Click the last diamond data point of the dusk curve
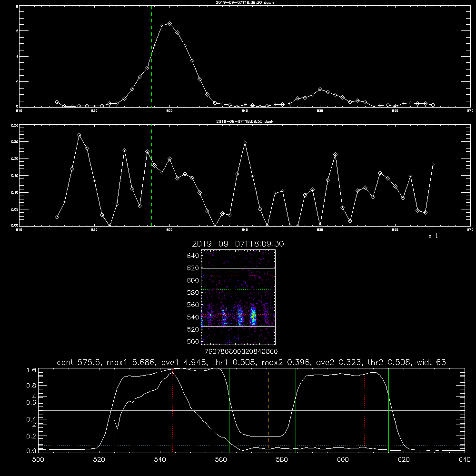The width and height of the screenshot is (476, 476). coord(433,165)
